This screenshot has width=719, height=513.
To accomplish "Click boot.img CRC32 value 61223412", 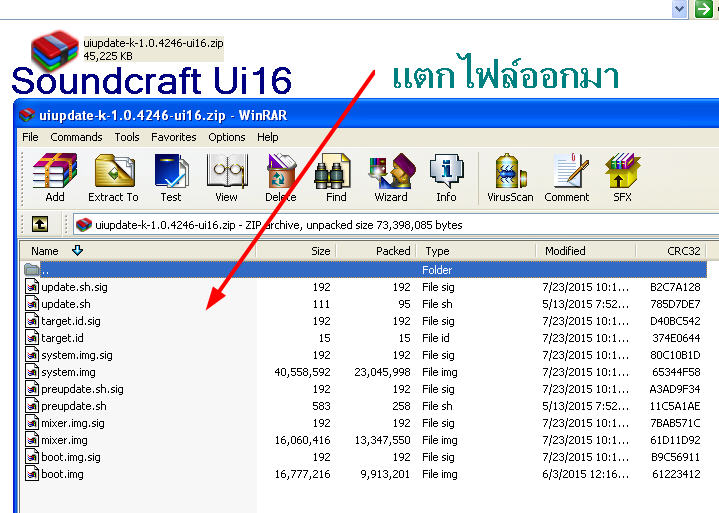I will 676,474.
